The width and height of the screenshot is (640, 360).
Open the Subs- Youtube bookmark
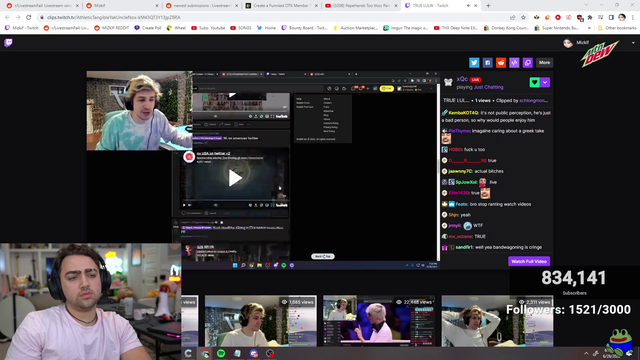click(x=208, y=28)
